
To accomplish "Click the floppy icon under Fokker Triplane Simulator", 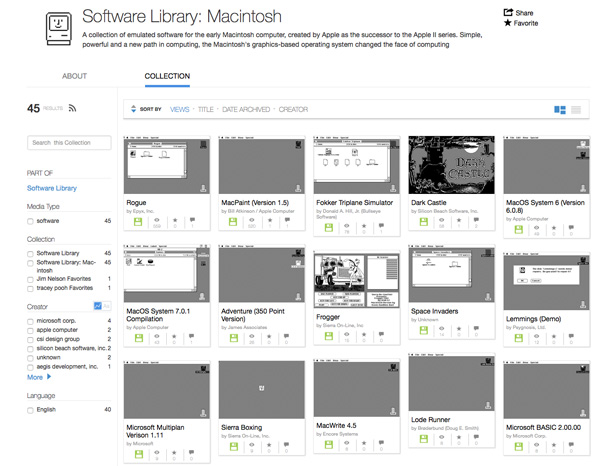I will pos(328,228).
